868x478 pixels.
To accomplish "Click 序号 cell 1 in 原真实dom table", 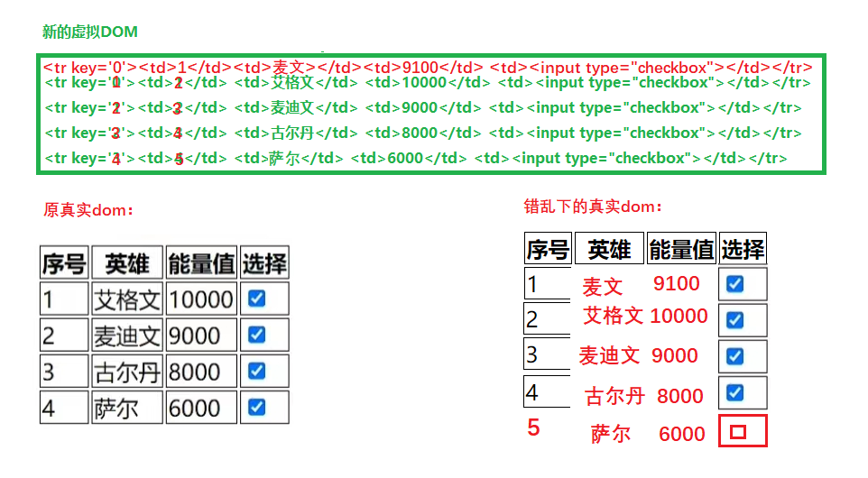I will pyautogui.click(x=64, y=299).
